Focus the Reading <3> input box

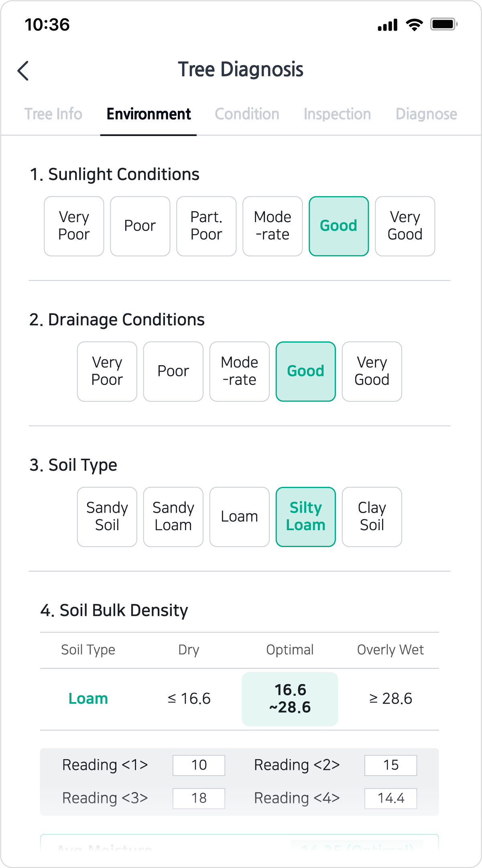coord(199,798)
